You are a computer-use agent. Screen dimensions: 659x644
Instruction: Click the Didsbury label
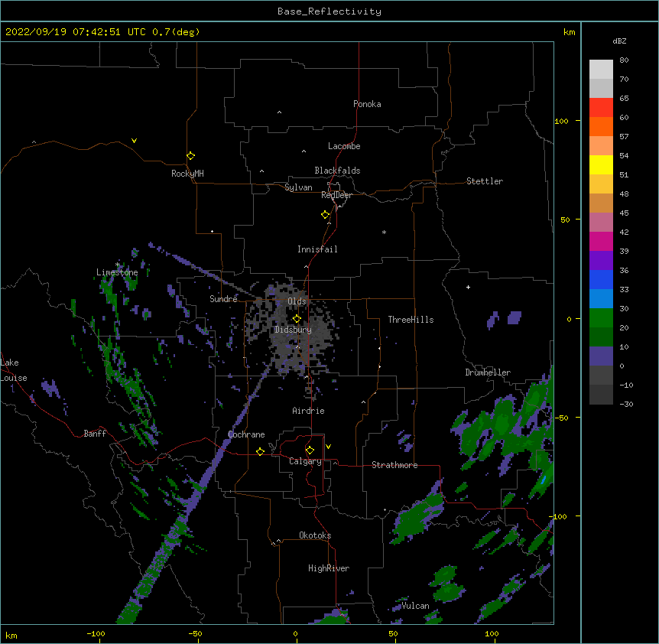pos(294,330)
